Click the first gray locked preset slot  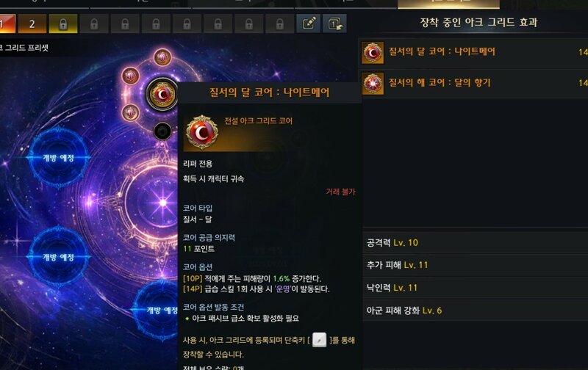94,24
